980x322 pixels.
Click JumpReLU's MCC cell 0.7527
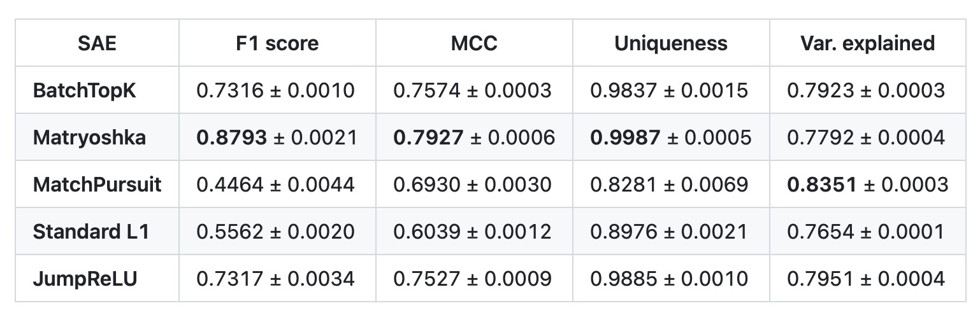point(473,278)
